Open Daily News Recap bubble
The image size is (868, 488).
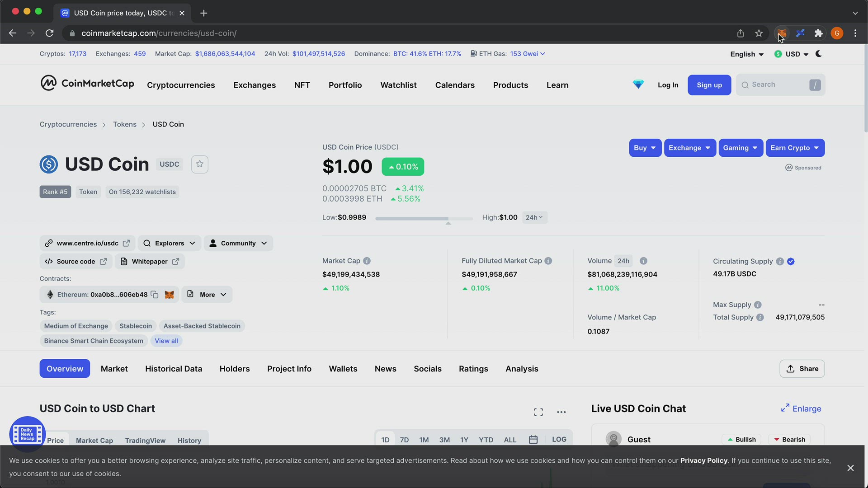[x=27, y=434]
